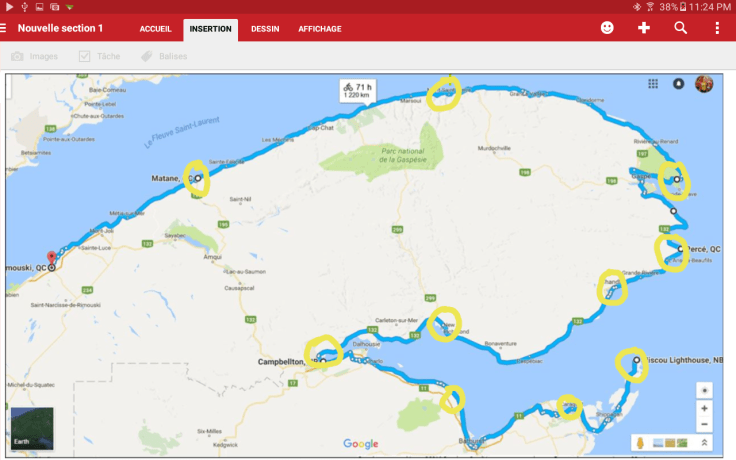The height and width of the screenshot is (460, 736).
Task: Click the plus icon in red header
Action: (x=644, y=28)
